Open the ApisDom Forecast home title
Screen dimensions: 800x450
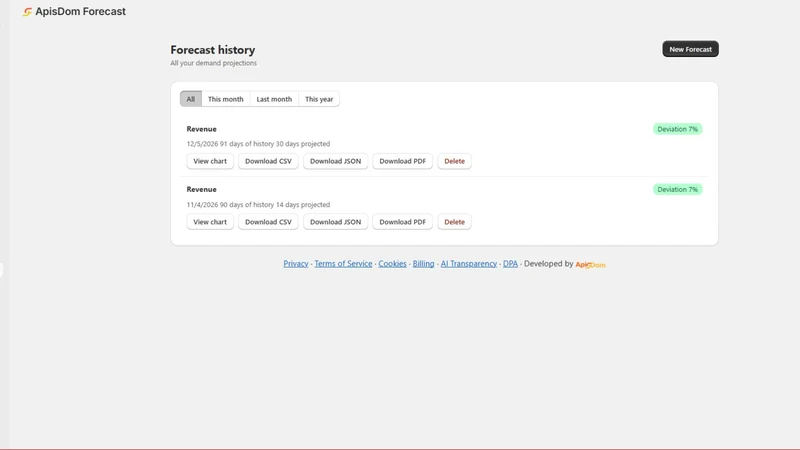[80, 11]
